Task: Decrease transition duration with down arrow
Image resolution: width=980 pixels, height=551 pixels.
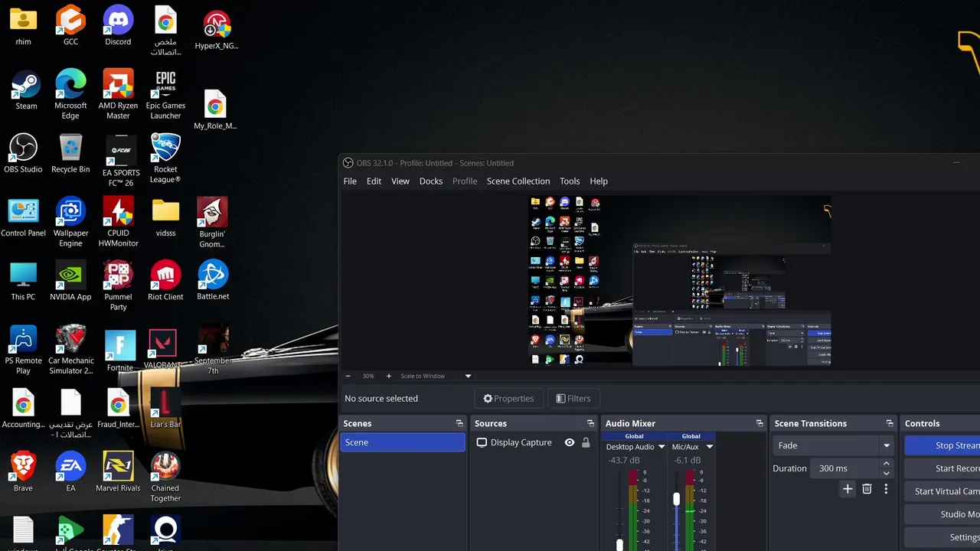Action: click(886, 473)
